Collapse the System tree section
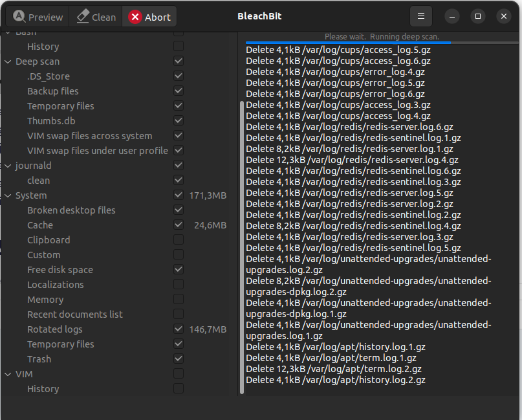522x420 pixels. point(8,196)
